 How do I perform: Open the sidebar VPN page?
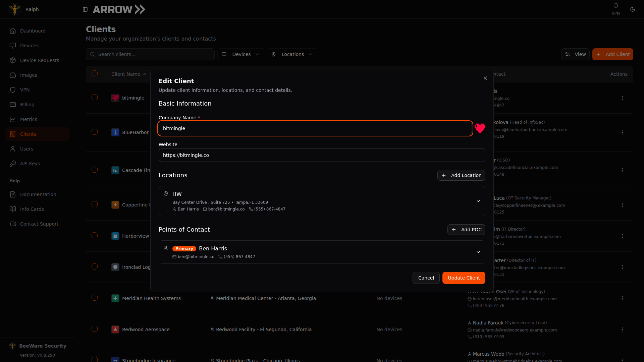click(x=38, y=90)
